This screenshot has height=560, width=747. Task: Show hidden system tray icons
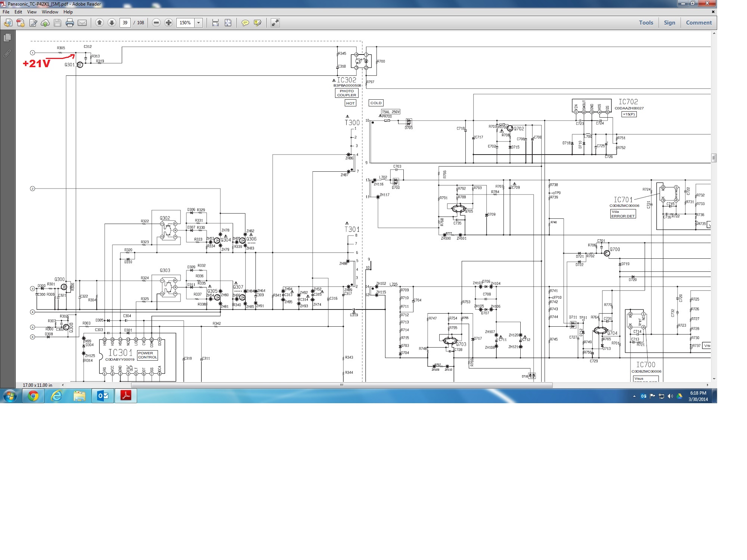point(634,396)
